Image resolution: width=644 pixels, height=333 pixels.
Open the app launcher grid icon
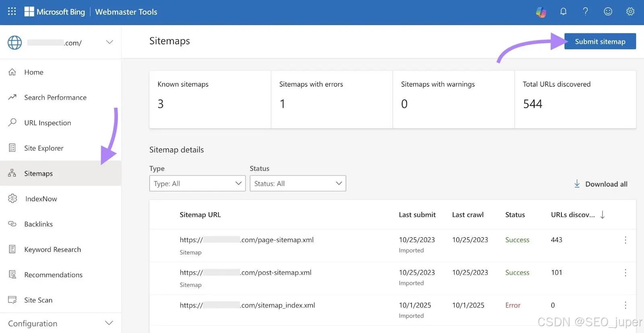(12, 12)
